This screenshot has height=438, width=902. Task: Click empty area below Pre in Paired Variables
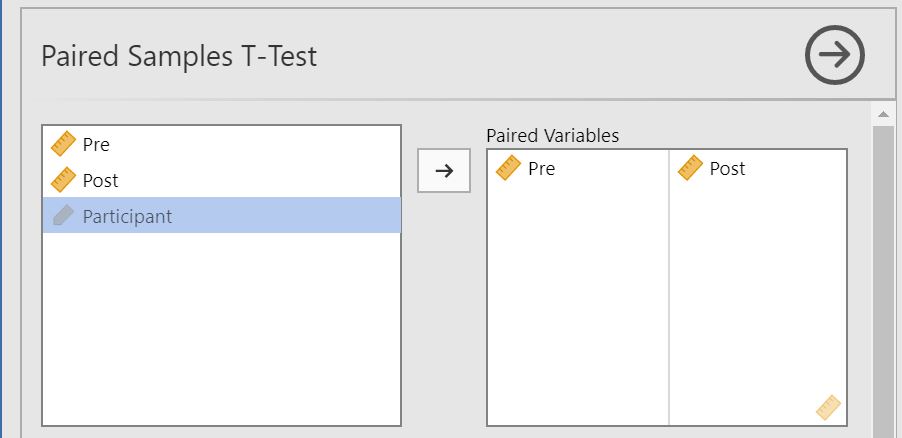[x=577, y=300]
